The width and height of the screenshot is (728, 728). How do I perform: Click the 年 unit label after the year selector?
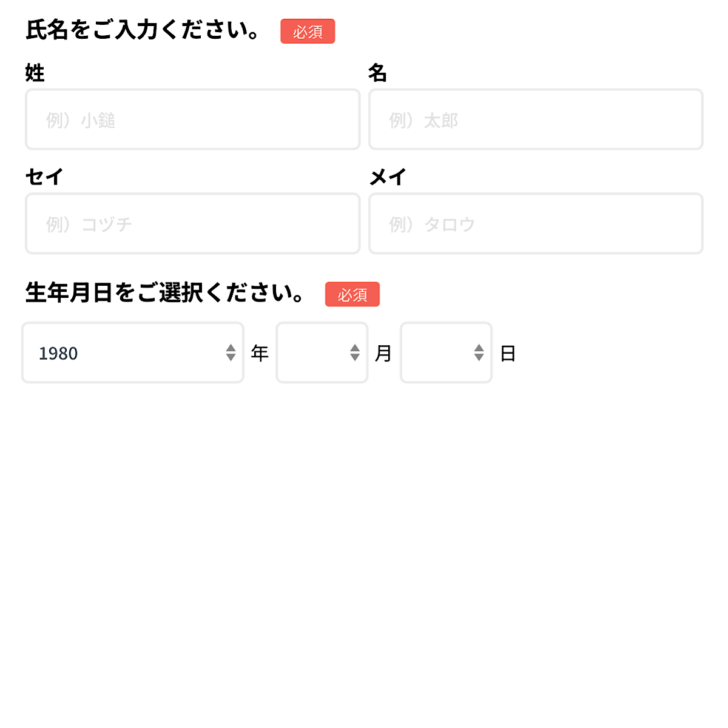[260, 353]
